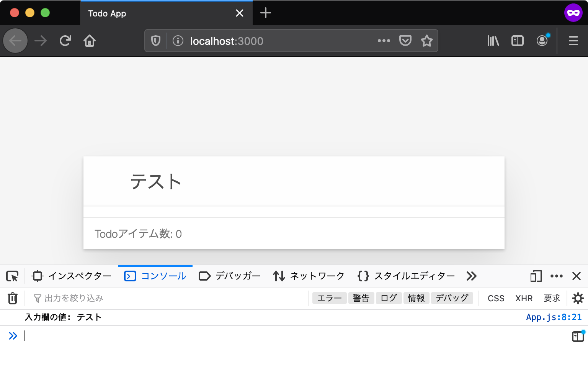Screen dimensions: 588x368
Task: Enable the 警告 warnings filter
Action: tap(361, 298)
